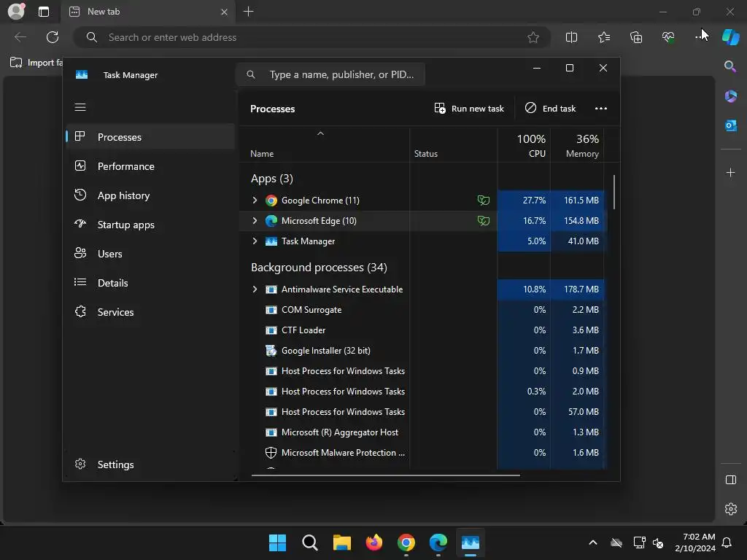Open the Edge tab actions menu icon
Screen dimensions: 747x560
click(x=44, y=12)
